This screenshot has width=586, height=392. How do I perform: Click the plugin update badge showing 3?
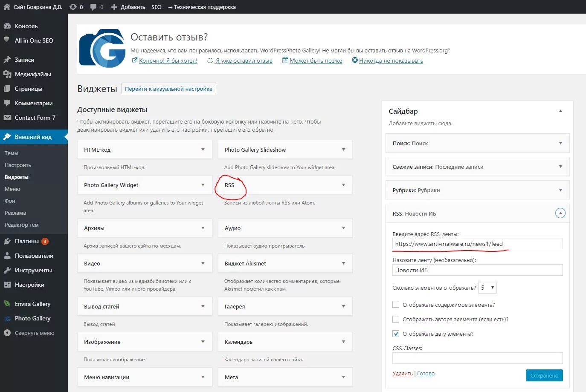coord(45,241)
